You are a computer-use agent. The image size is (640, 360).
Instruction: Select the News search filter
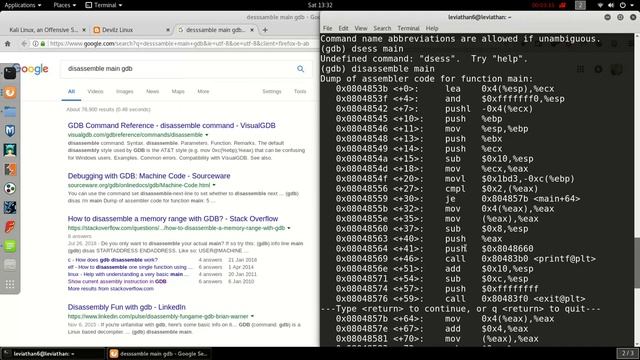(x=152, y=91)
